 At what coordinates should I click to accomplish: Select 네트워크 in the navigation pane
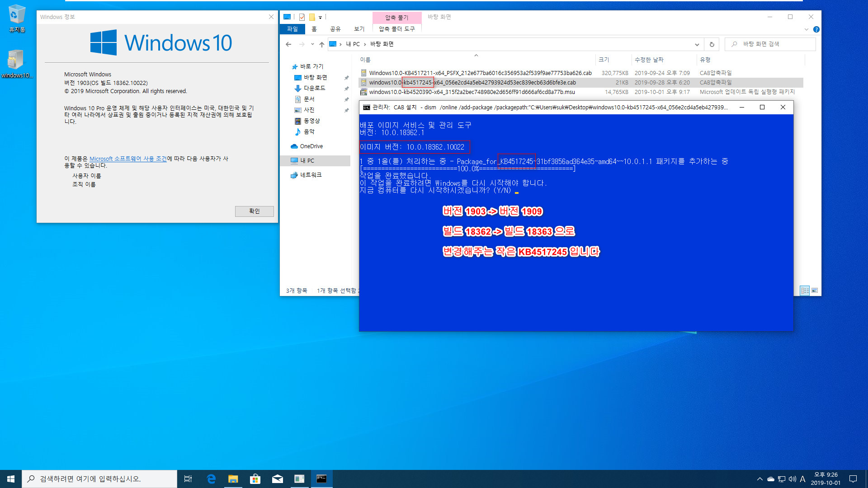point(311,175)
